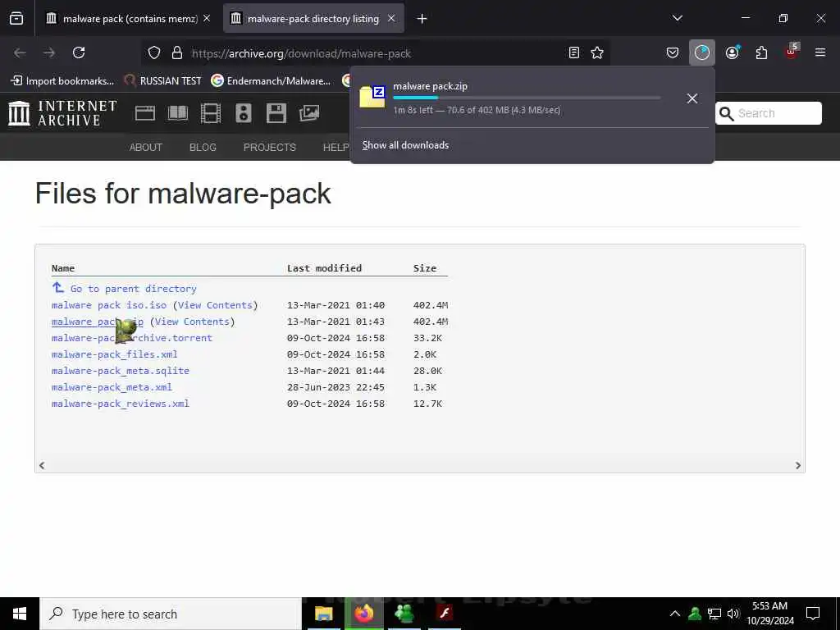
Task: Focus the Internet Archive Search box
Action: coord(768,113)
